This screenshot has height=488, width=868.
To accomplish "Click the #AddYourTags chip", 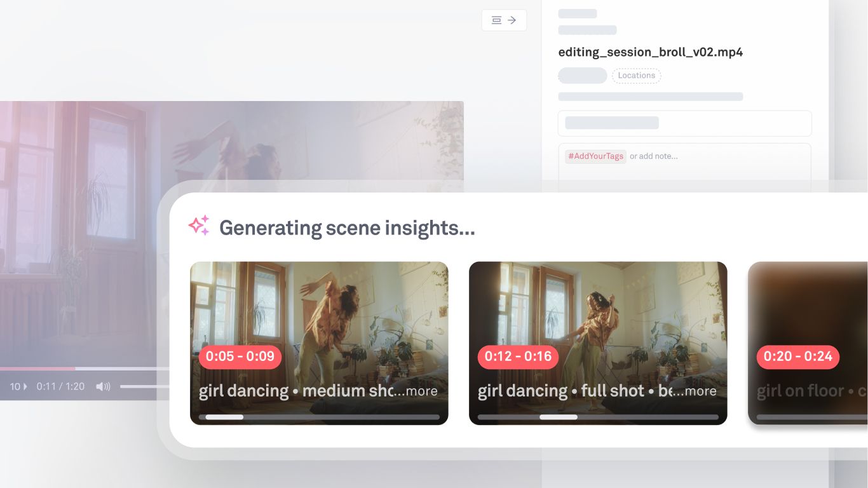I will [x=595, y=156].
